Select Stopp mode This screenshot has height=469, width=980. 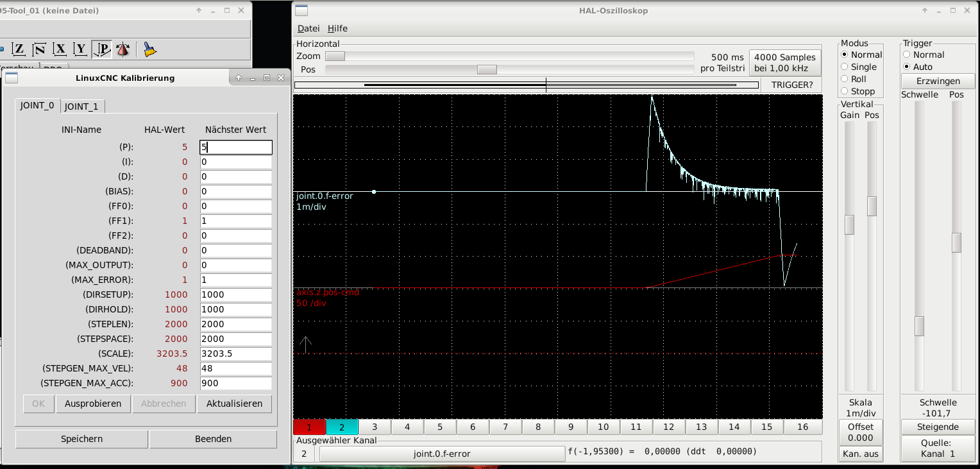click(x=858, y=91)
